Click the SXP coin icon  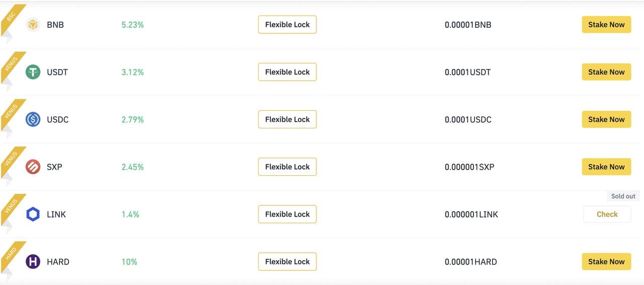tap(33, 167)
